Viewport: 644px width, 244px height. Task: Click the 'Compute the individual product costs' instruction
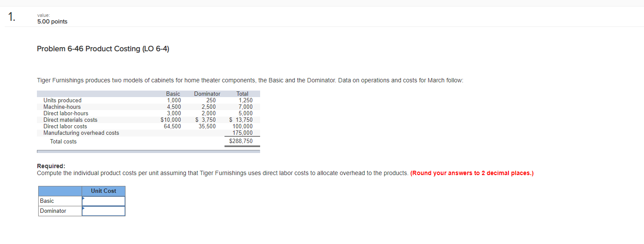[222, 173]
